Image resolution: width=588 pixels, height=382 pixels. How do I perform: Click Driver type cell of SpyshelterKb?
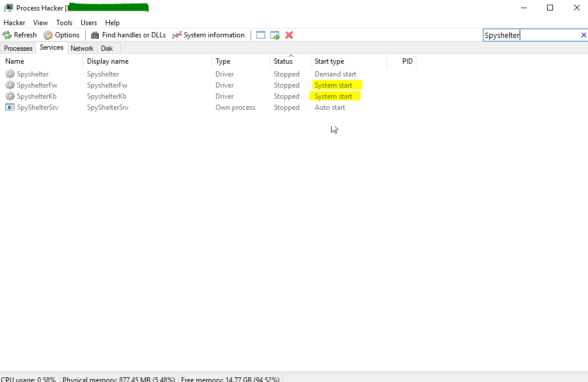(x=225, y=96)
